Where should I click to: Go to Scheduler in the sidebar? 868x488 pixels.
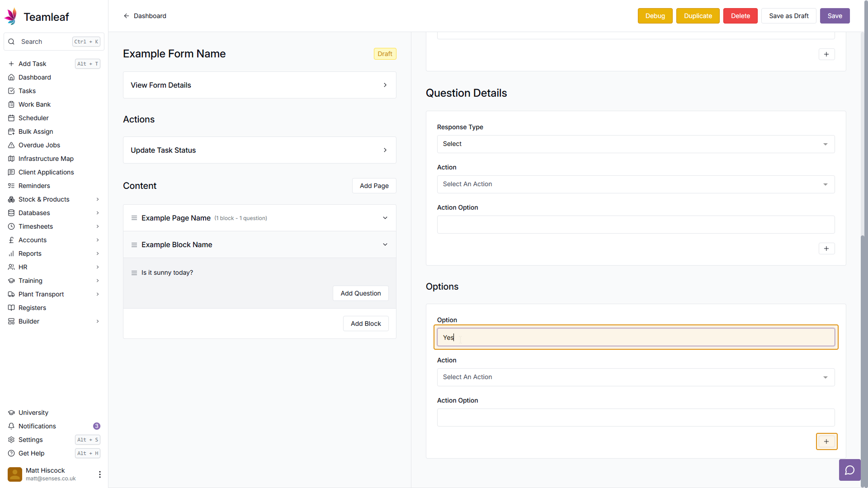33,118
